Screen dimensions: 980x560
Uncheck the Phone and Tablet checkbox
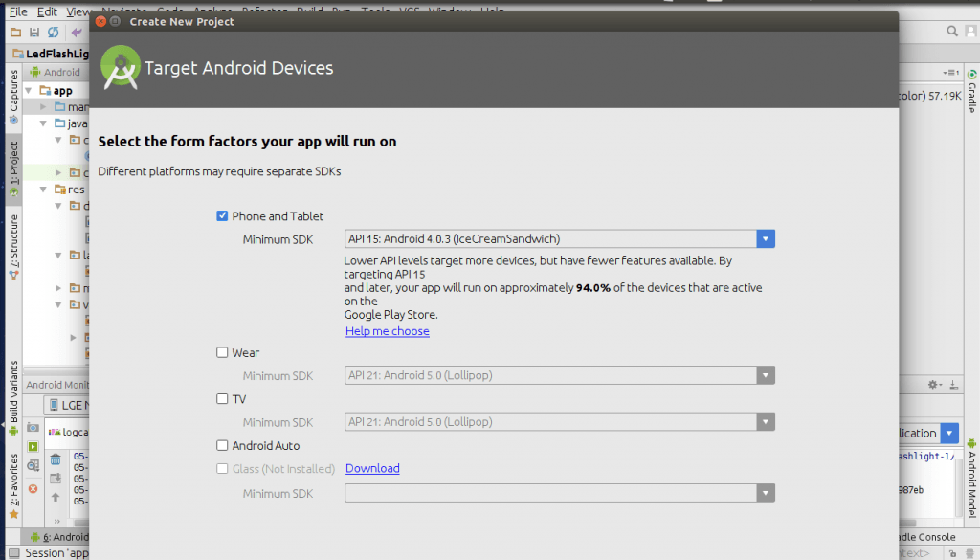tap(223, 216)
